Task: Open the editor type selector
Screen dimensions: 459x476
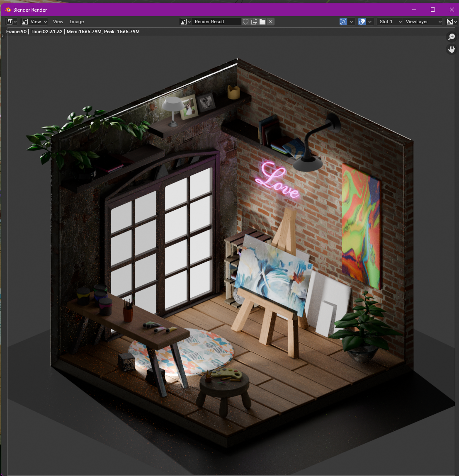Action: pos(11,22)
